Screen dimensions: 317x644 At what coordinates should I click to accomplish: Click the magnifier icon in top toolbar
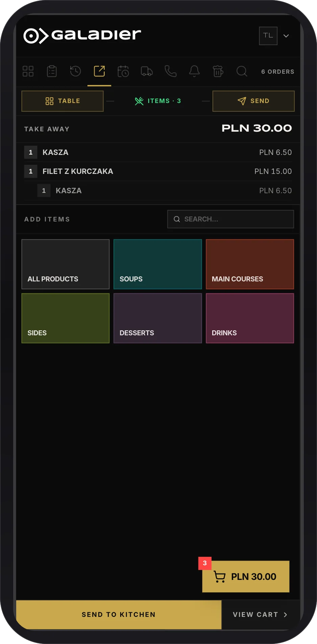(x=242, y=71)
